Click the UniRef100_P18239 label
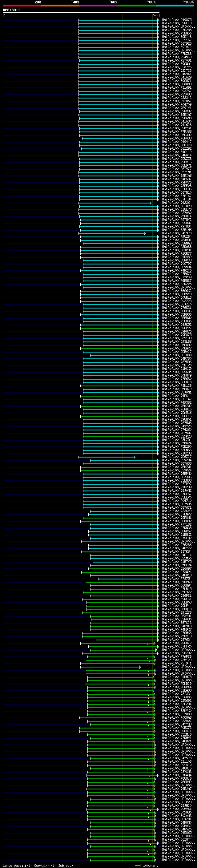197x868 pixels. 177,487
